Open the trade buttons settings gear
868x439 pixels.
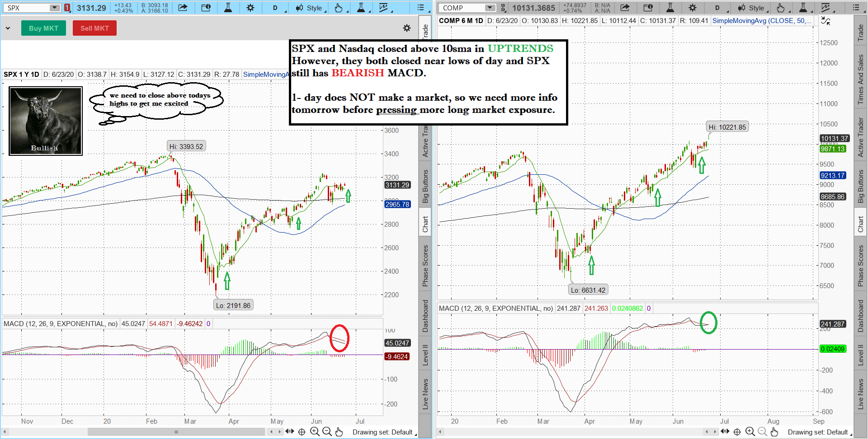coord(407,28)
